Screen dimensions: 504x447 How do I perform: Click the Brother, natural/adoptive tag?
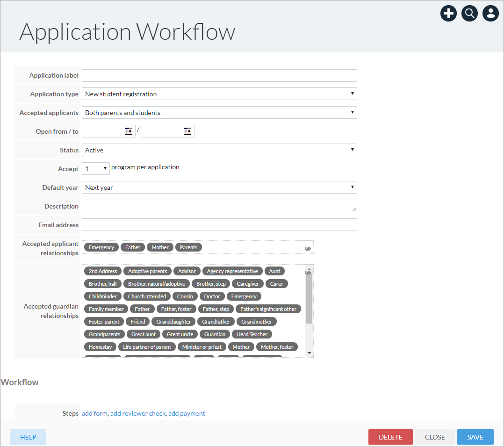pyautogui.click(x=157, y=283)
